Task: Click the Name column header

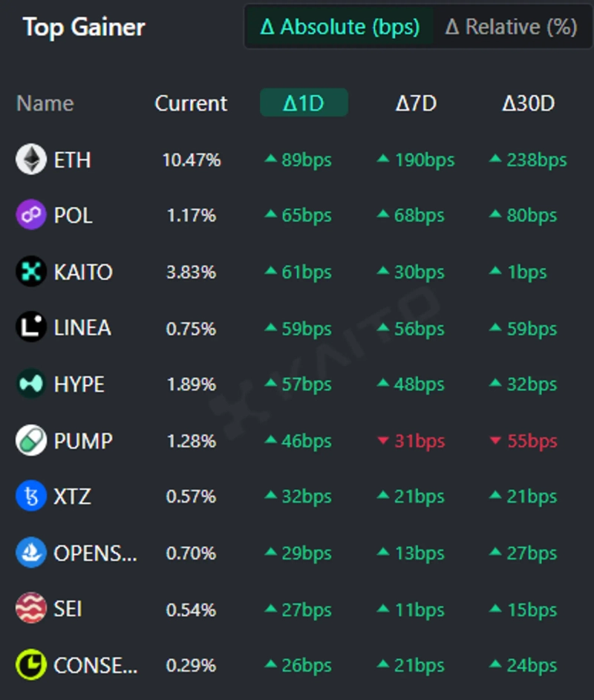Action: [x=45, y=103]
